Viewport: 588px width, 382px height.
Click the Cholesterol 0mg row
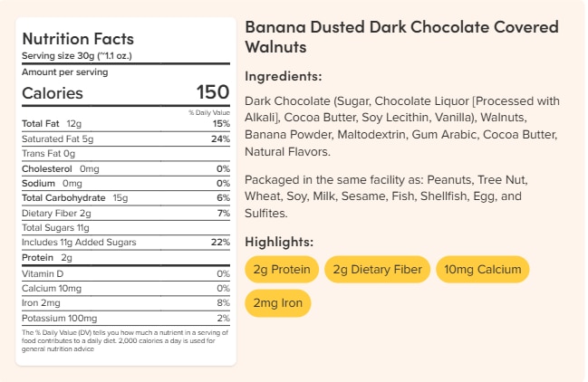pyautogui.click(x=125, y=168)
